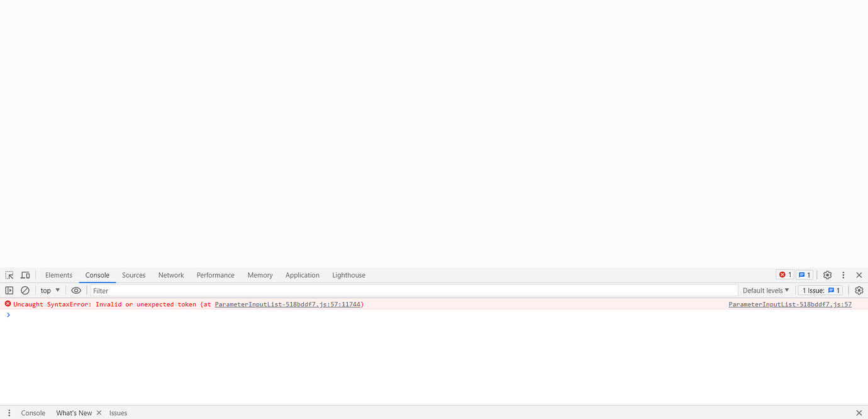Open the console sidebar panel icon
This screenshot has height=419, width=868.
pos(9,290)
